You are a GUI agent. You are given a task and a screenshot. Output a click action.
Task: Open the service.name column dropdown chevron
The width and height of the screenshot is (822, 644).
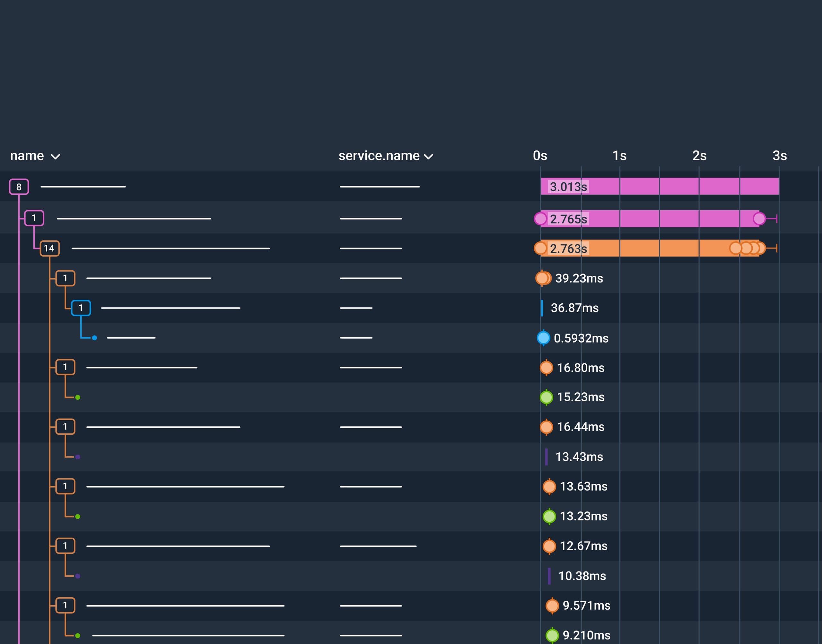428,156
